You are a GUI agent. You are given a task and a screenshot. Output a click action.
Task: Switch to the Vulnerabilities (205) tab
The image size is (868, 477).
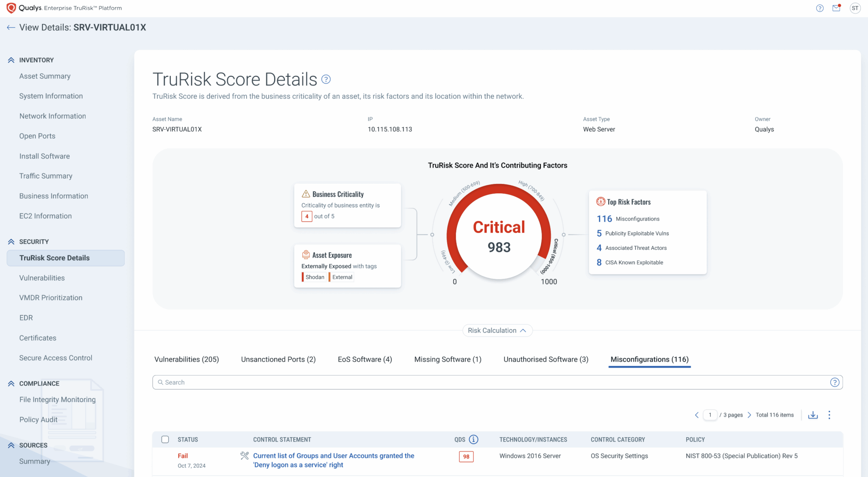186,359
